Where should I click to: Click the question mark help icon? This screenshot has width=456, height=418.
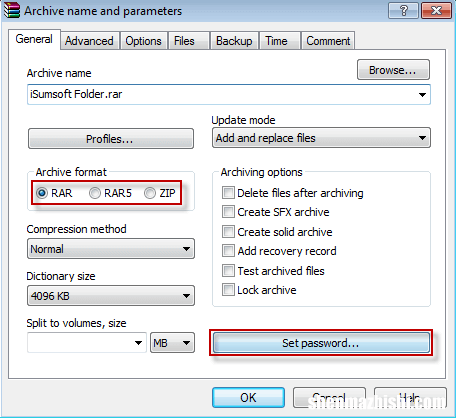pyautogui.click(x=403, y=10)
